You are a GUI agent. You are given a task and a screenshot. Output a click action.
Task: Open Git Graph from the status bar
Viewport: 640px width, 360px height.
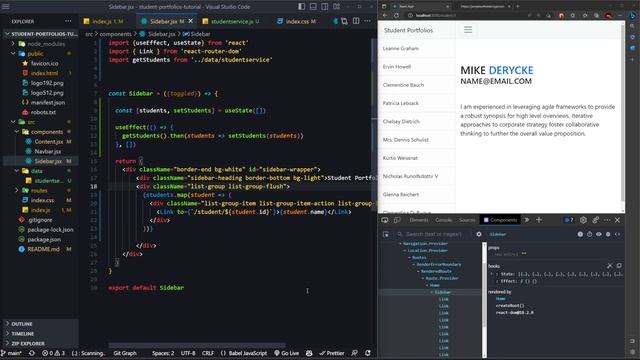tap(125, 353)
